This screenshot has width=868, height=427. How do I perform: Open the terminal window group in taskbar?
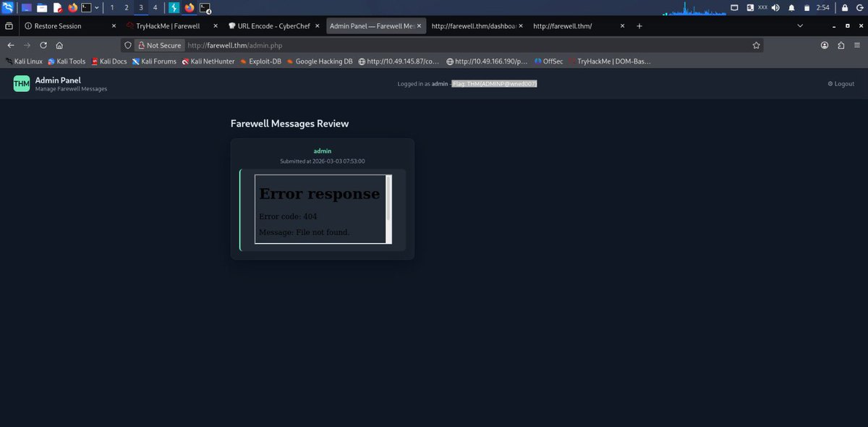point(205,9)
